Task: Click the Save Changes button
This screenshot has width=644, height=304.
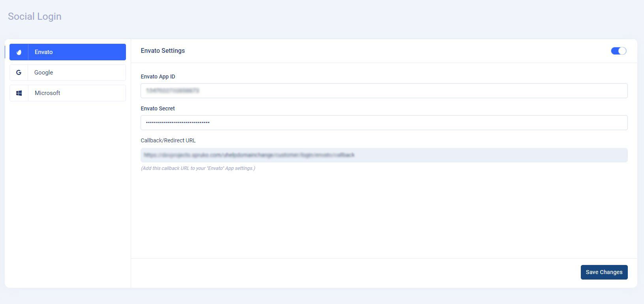Action: (604, 272)
